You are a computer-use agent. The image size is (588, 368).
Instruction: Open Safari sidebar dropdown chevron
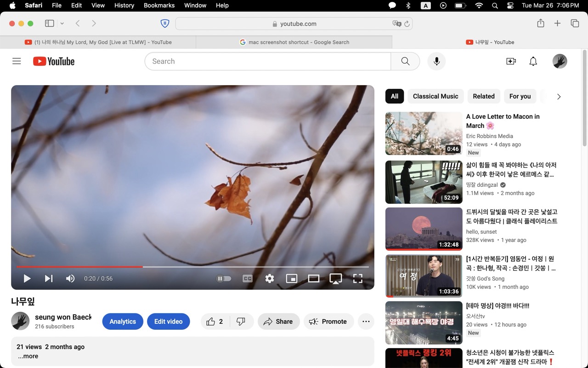click(62, 23)
